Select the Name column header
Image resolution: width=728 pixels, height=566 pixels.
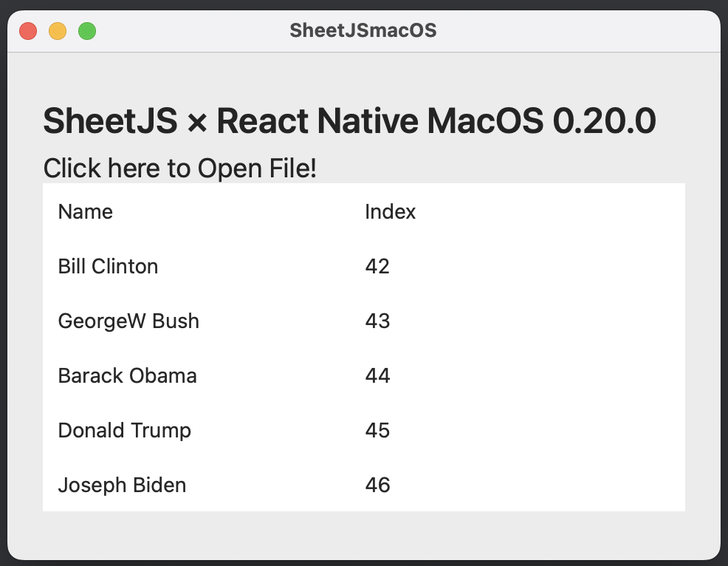coord(86,212)
